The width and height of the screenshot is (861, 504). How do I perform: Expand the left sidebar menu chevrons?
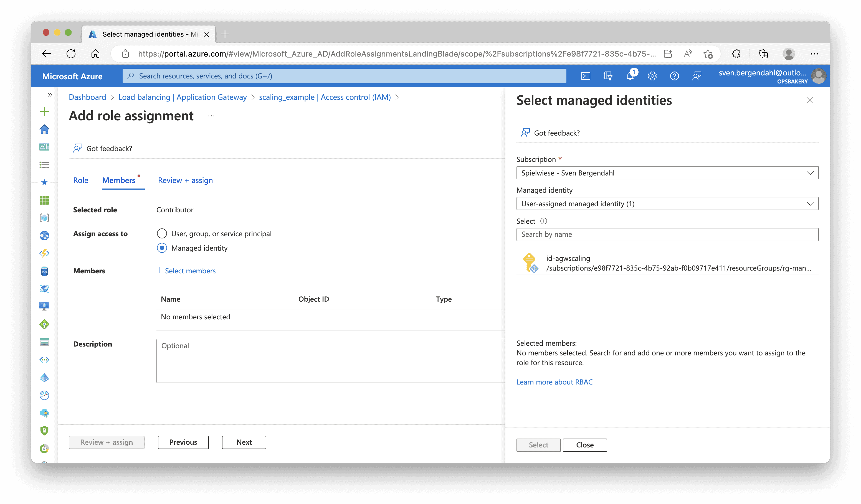tap(50, 95)
